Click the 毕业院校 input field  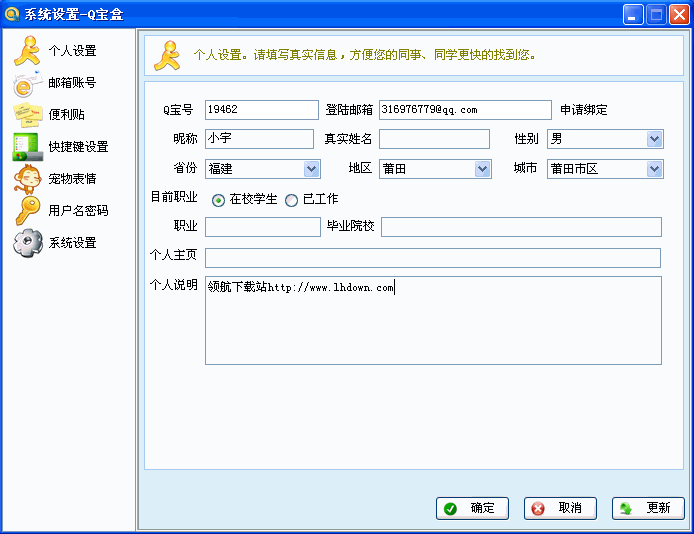click(521, 227)
